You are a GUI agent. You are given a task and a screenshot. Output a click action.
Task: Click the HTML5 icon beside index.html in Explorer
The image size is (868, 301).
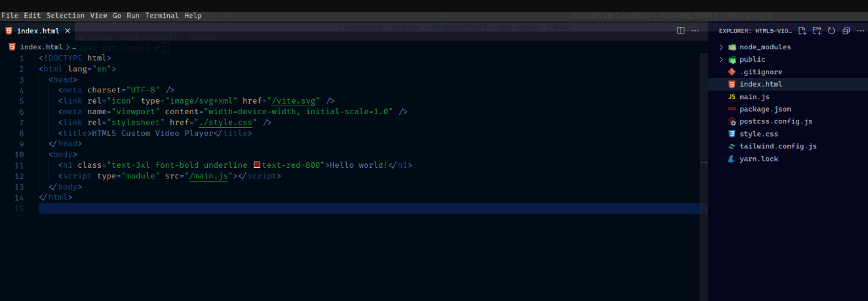732,85
